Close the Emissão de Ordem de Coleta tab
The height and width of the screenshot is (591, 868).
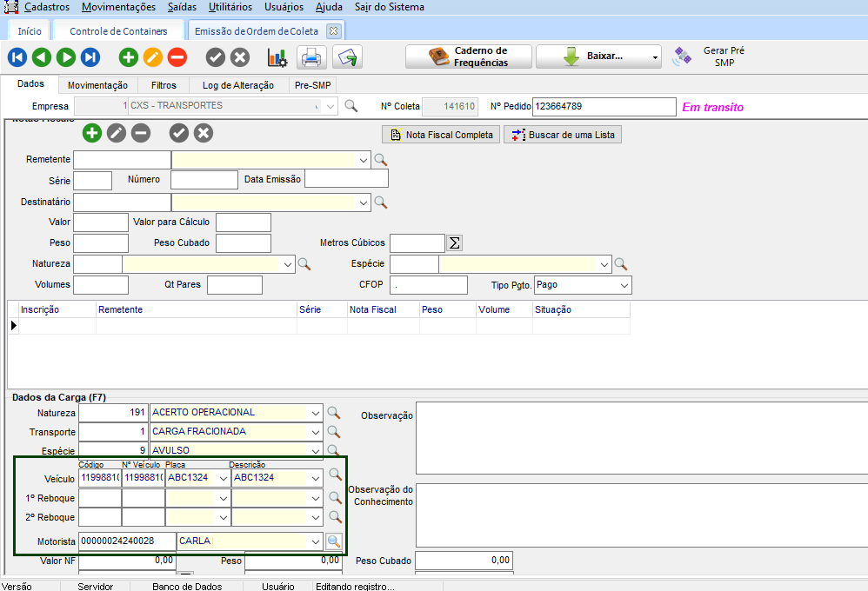coord(332,31)
